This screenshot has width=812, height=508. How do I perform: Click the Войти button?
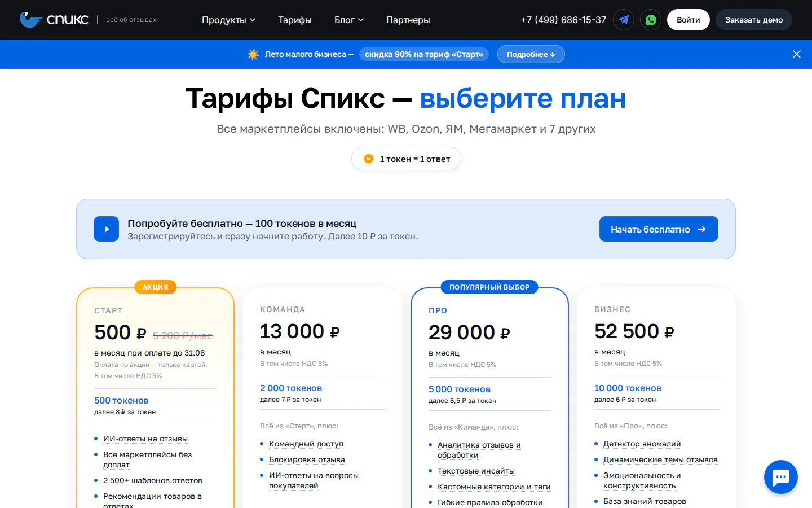click(689, 20)
